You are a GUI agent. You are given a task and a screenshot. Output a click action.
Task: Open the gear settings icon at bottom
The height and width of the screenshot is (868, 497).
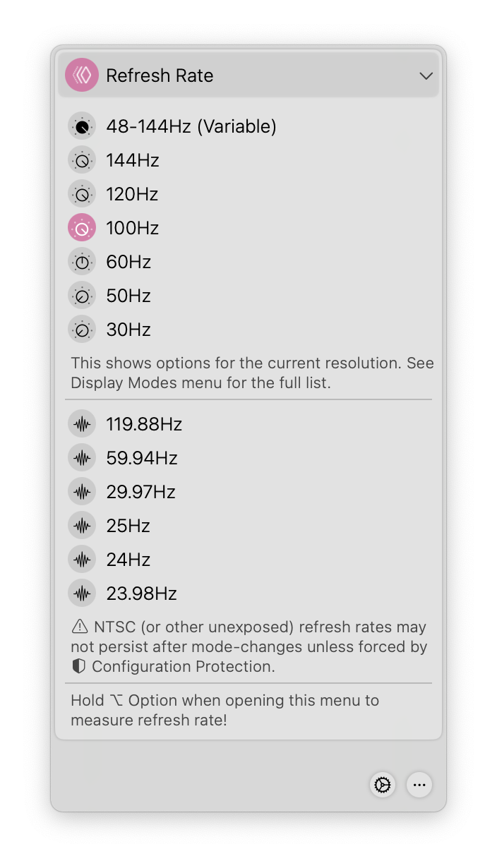382,785
